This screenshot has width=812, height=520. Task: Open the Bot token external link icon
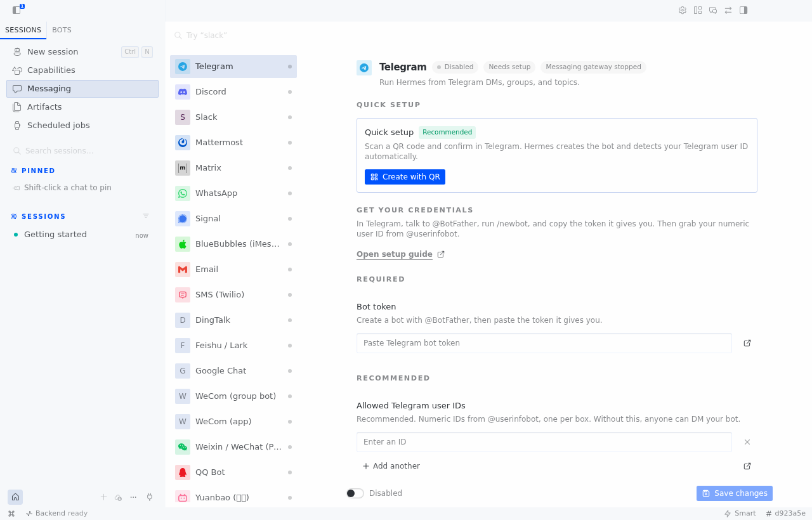click(x=747, y=343)
